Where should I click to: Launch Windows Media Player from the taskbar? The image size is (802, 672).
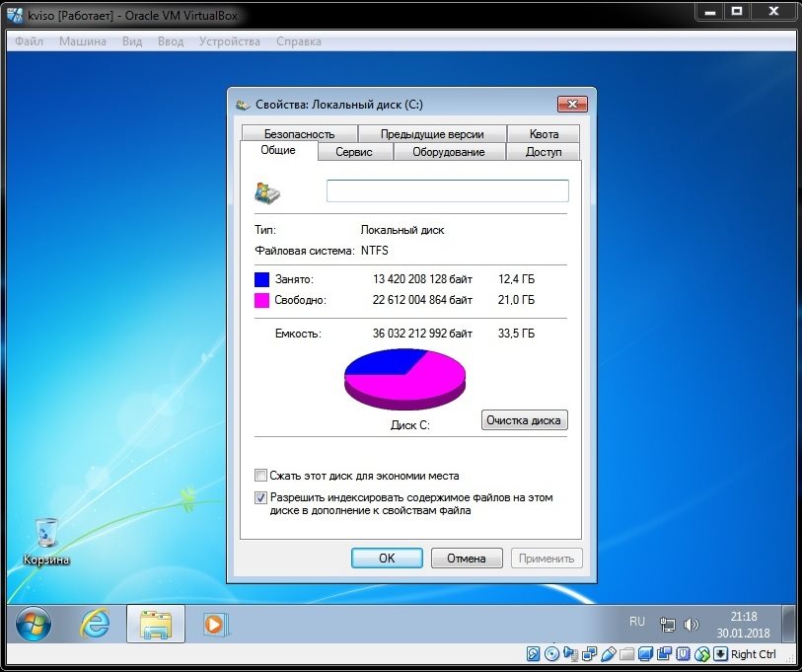coord(215,624)
